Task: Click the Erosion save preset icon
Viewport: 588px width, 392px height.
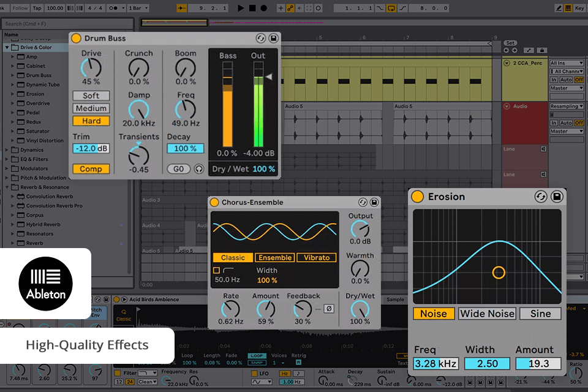Action: pos(557,197)
